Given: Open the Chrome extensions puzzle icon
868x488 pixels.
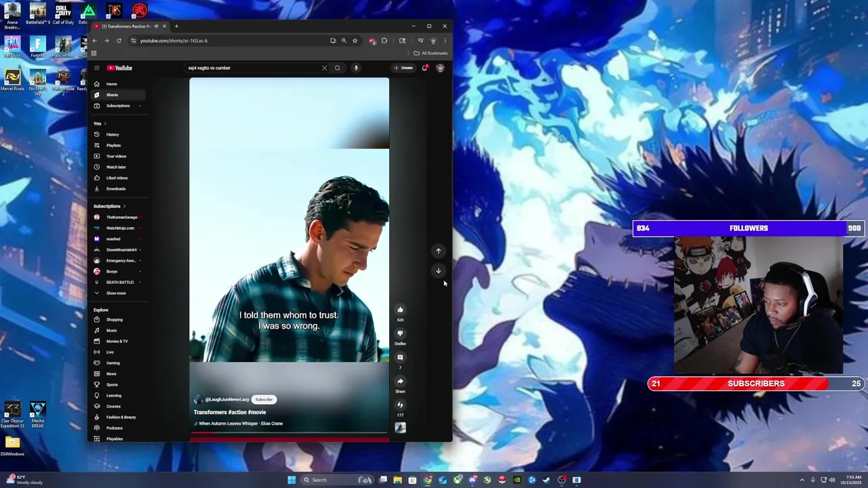Looking at the screenshot, I should (384, 41).
